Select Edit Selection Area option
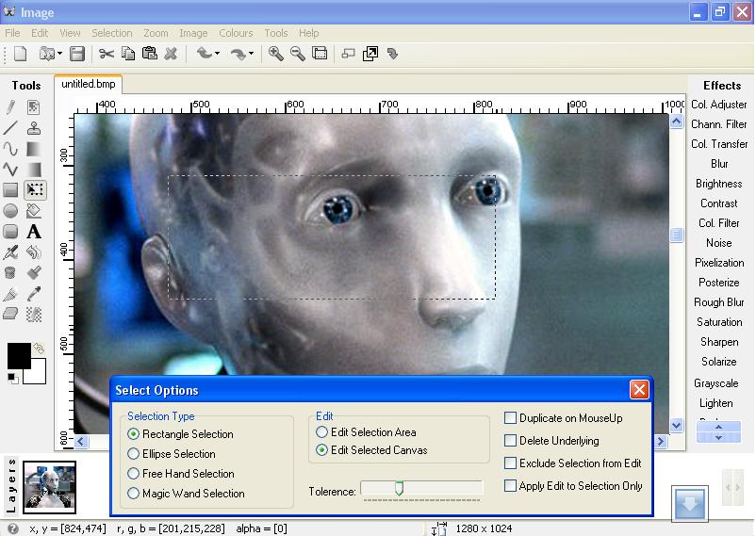756x536 pixels. coord(321,431)
